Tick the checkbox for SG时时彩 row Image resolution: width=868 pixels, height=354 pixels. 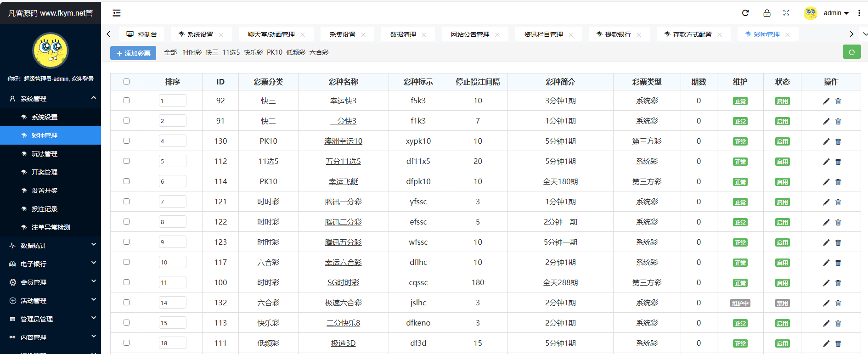point(126,282)
